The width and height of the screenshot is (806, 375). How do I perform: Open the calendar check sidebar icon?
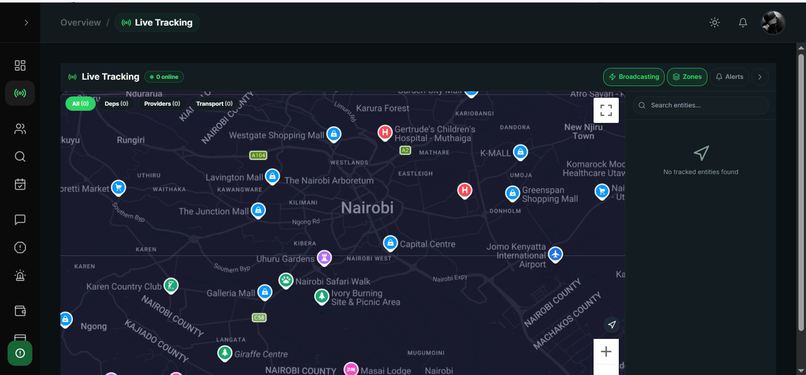[20, 184]
